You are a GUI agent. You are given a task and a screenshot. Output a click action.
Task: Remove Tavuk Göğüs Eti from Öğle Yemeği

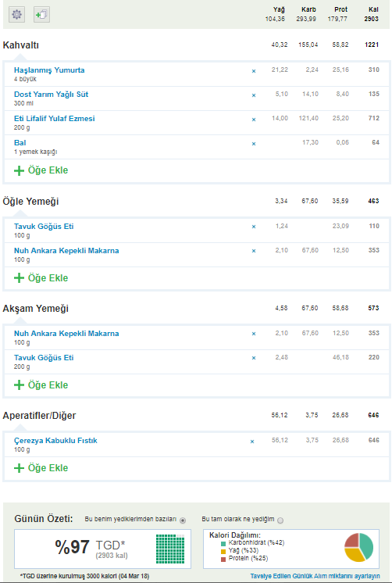pos(254,227)
